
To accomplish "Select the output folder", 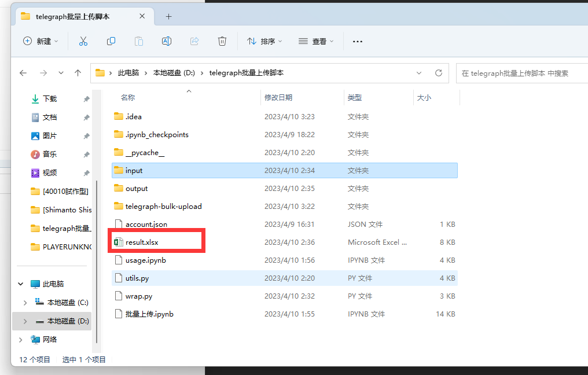I will [x=137, y=188].
